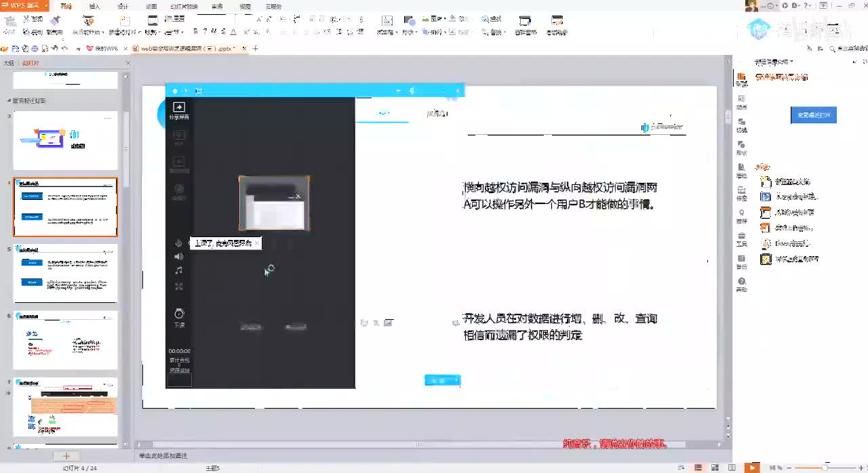Switch to the 大纲 outline pane tab

[8, 63]
